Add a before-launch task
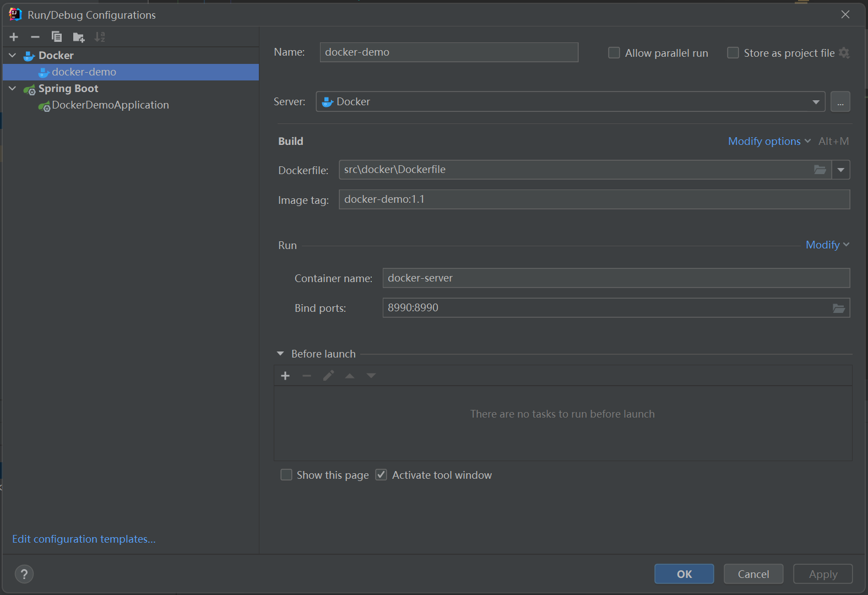 click(285, 376)
